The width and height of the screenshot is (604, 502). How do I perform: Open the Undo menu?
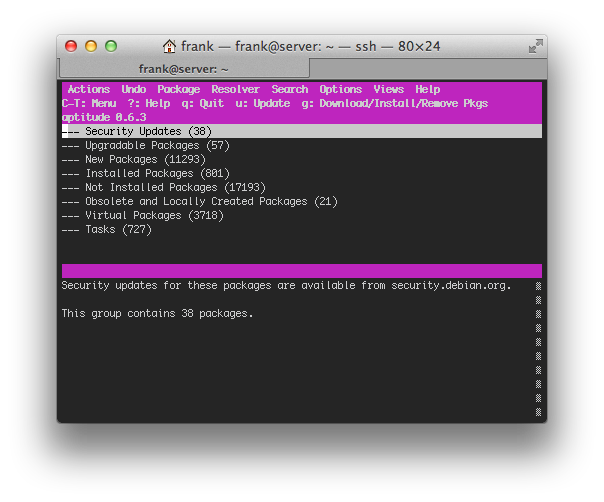point(134,89)
